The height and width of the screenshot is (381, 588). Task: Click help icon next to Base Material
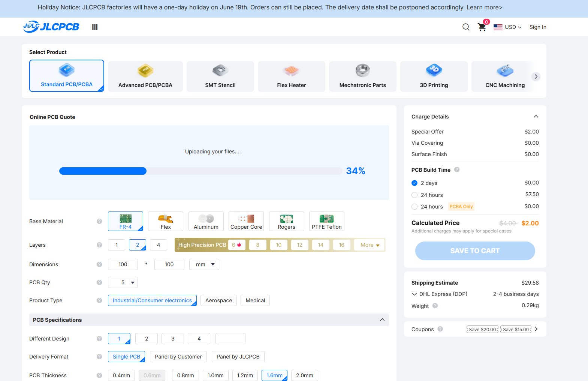point(99,221)
